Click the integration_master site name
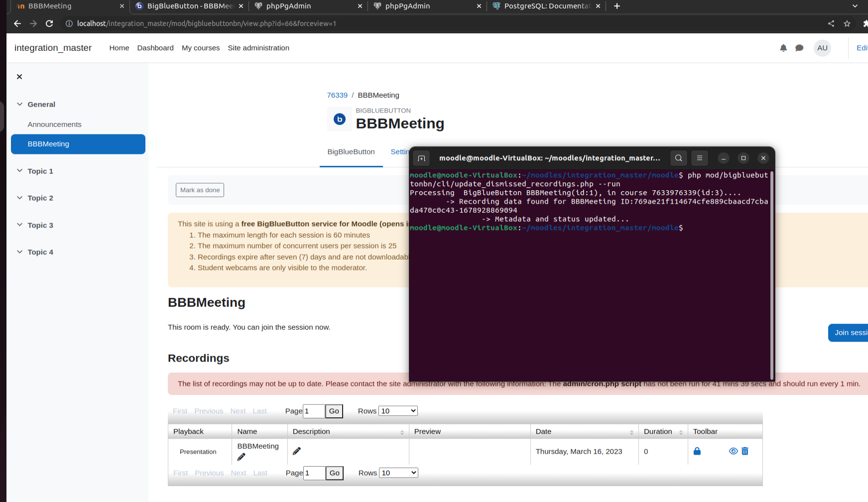Viewport: 868px width, 502px height. 53,48
